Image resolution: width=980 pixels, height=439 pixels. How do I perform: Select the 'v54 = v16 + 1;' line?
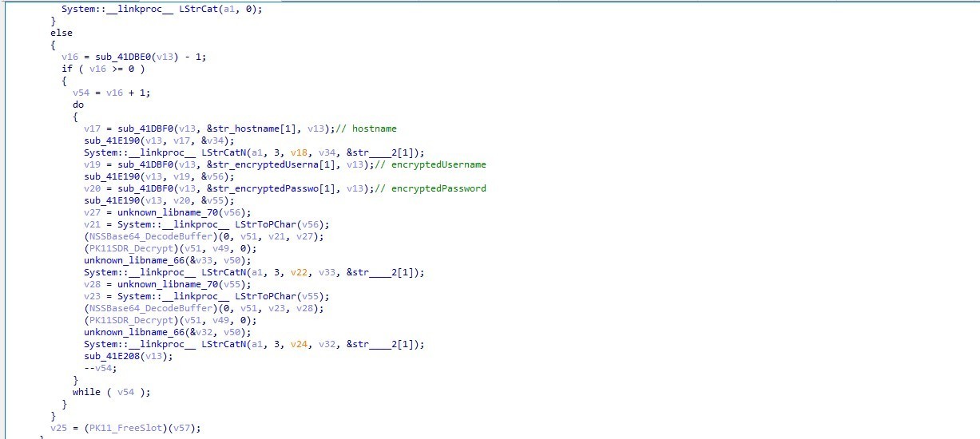(111, 93)
